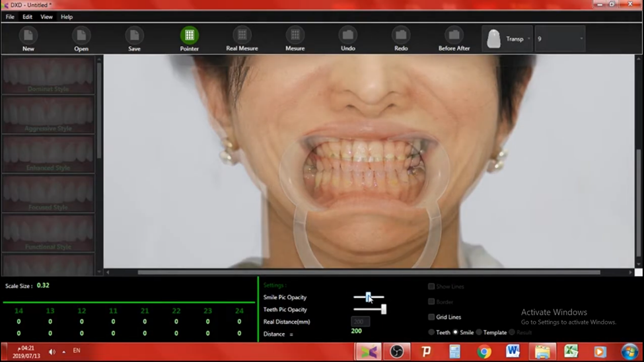Open the calculator-like taskbar icon
The width and height of the screenshot is (644, 362).
coord(454,351)
